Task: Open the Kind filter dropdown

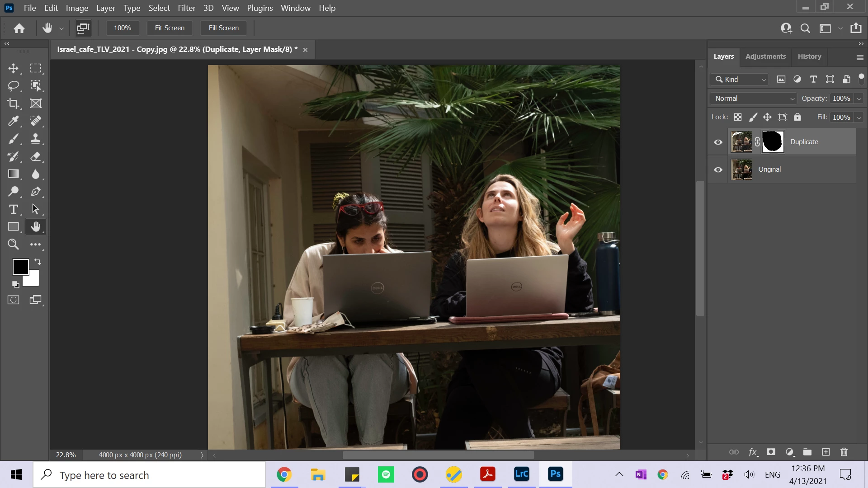Action: pyautogui.click(x=740, y=80)
